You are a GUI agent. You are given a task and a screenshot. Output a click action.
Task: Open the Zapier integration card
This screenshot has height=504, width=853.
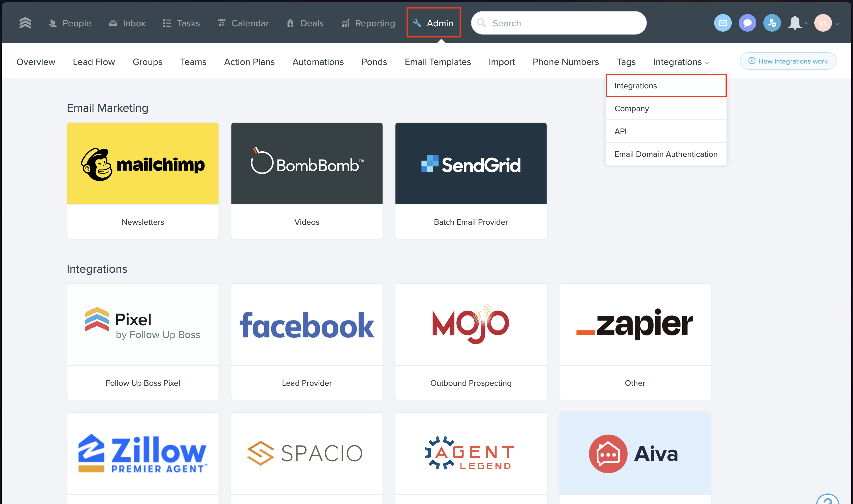(x=635, y=342)
